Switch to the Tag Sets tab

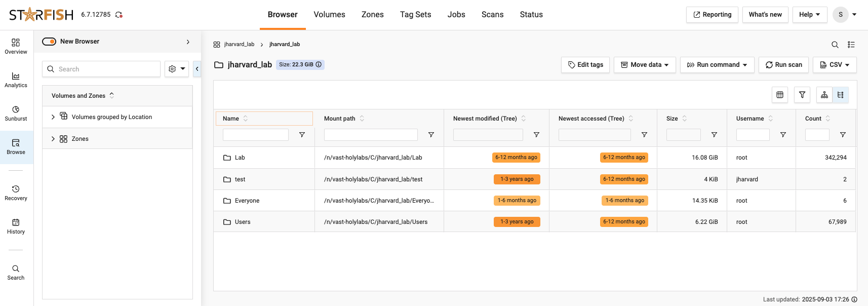click(415, 15)
